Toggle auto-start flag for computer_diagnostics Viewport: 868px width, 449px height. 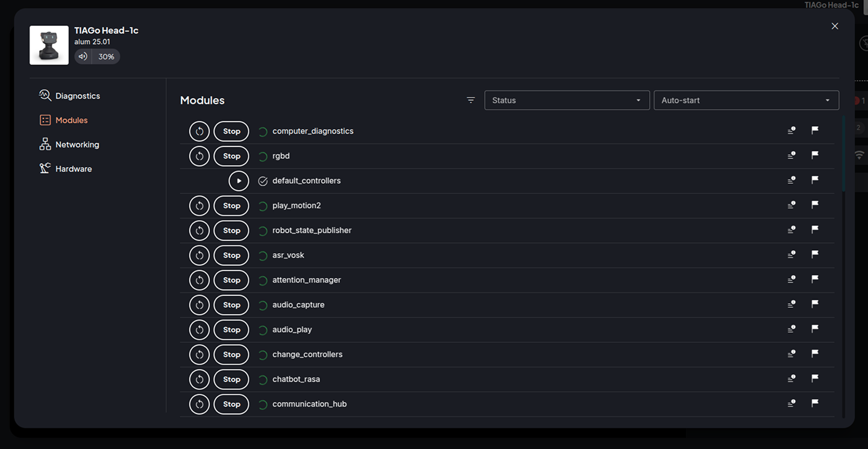click(815, 130)
